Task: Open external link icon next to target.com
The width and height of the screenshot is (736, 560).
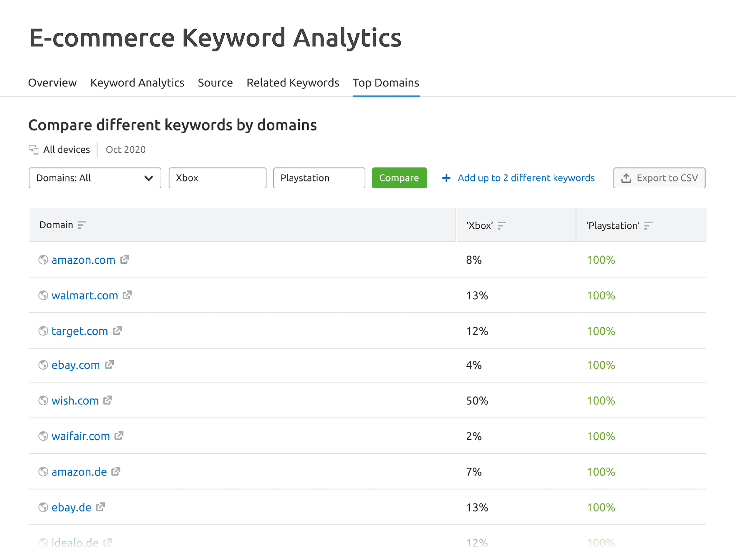Action: tap(117, 331)
